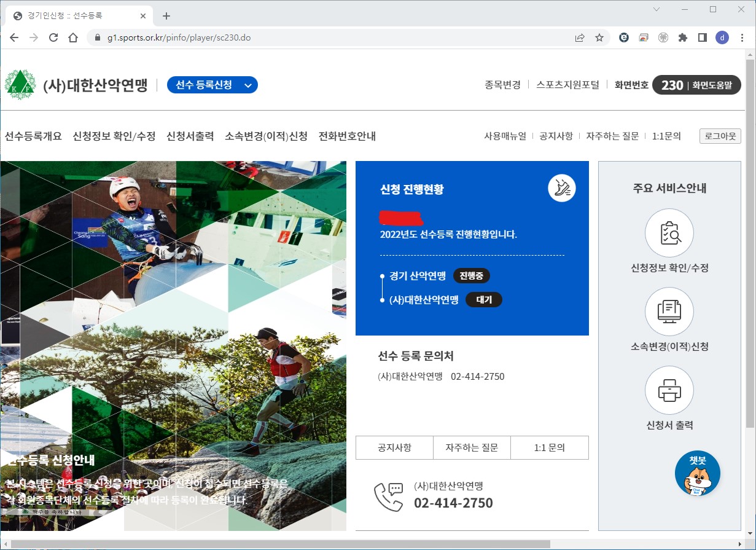This screenshot has height=550, width=756.
Task: Toggle the Chrome side panel
Action: tap(702, 37)
